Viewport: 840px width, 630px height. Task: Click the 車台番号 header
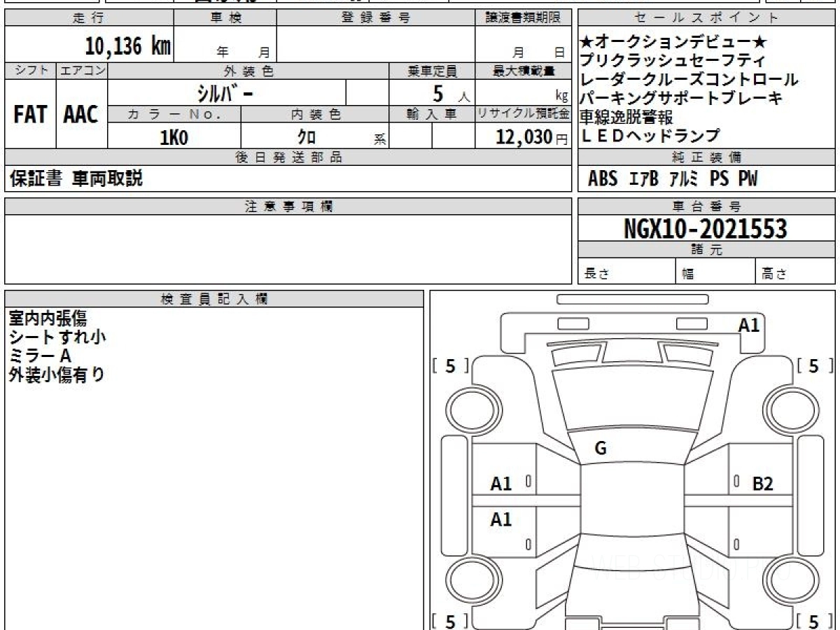point(707,206)
